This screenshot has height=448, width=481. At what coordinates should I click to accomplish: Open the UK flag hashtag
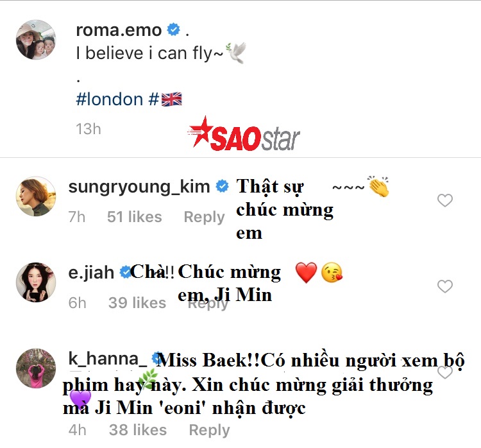click(x=165, y=99)
